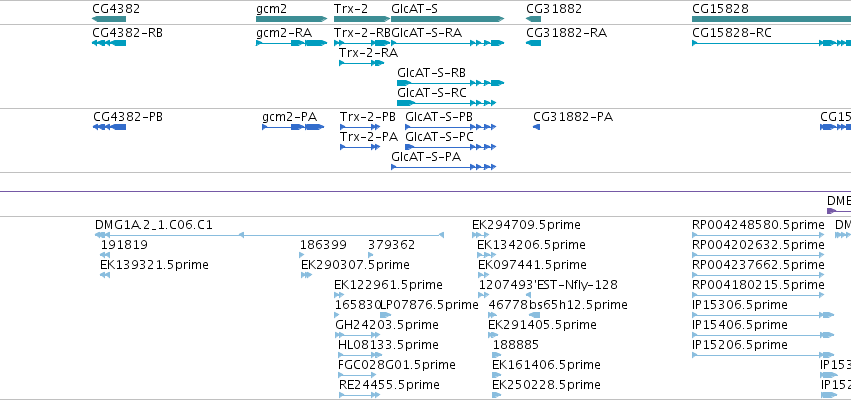This screenshot has width=851, height=400.
Task: Click the gcm2 gene arrow glyph
Action: [x=291, y=19]
